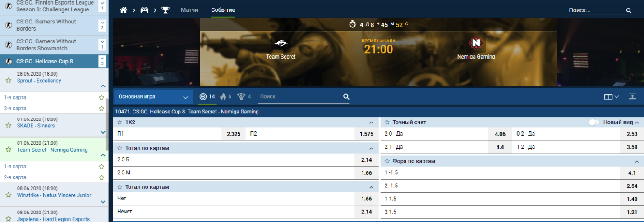Viewport: 644px width, 222px height.
Task: Star the Winstrike - Natus Vincere Junior match
Action: (8, 195)
